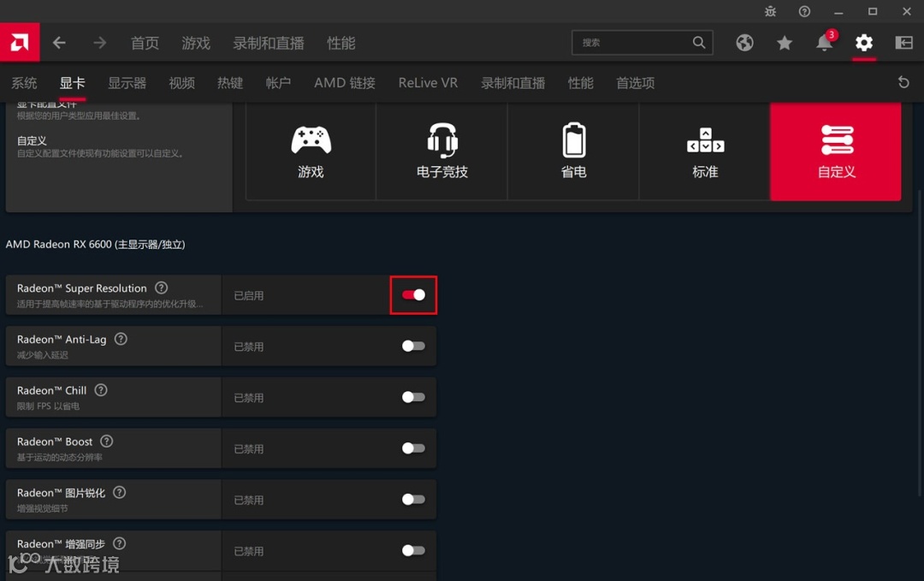Enable Radeon Chill toggle
This screenshot has width=924, height=581.
[413, 397]
